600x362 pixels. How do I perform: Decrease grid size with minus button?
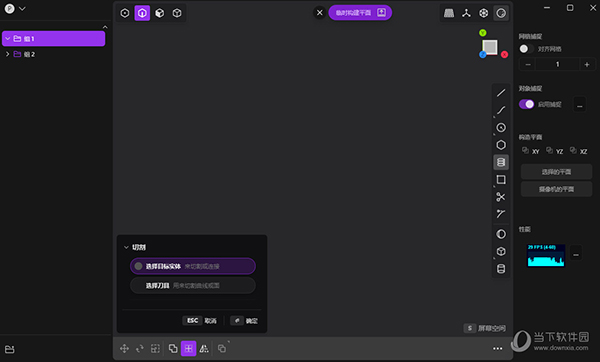(528, 64)
